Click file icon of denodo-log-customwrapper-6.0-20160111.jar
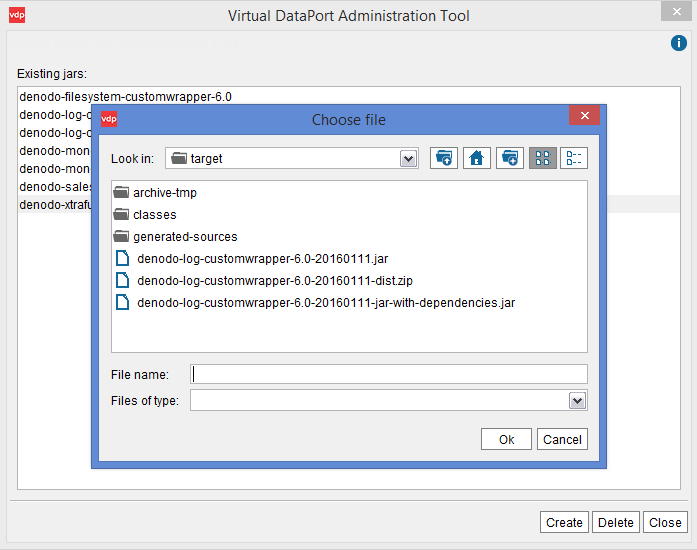Screen dimensions: 697x550 123,258
